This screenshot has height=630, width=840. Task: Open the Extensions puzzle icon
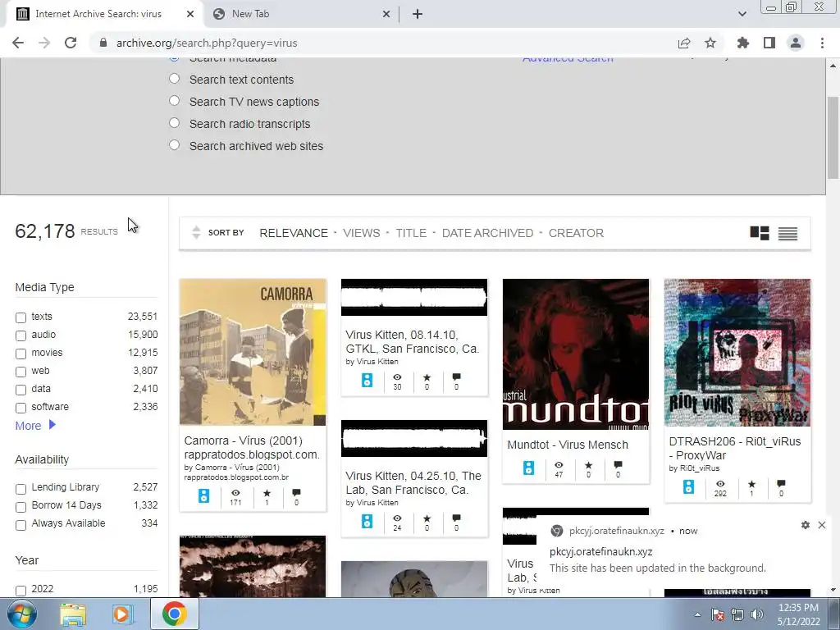(743, 43)
